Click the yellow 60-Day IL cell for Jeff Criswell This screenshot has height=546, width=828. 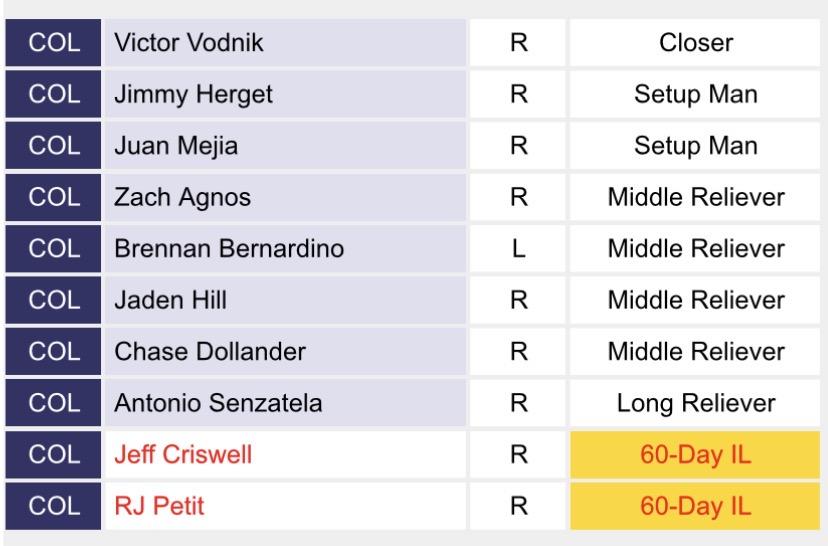pyautogui.click(x=695, y=454)
